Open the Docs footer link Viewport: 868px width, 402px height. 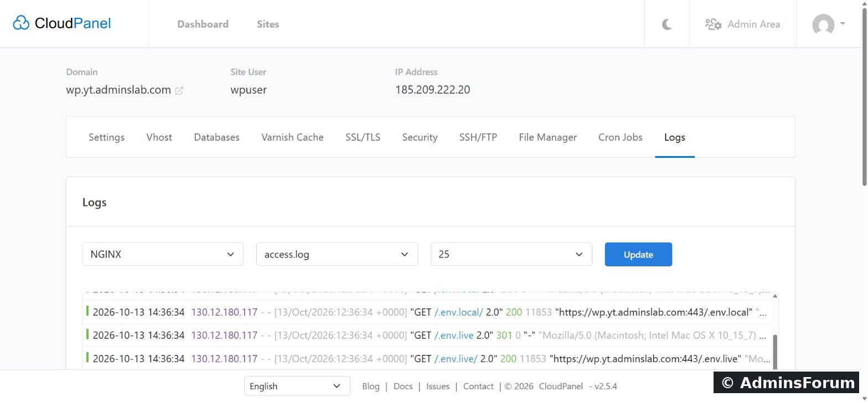point(403,386)
